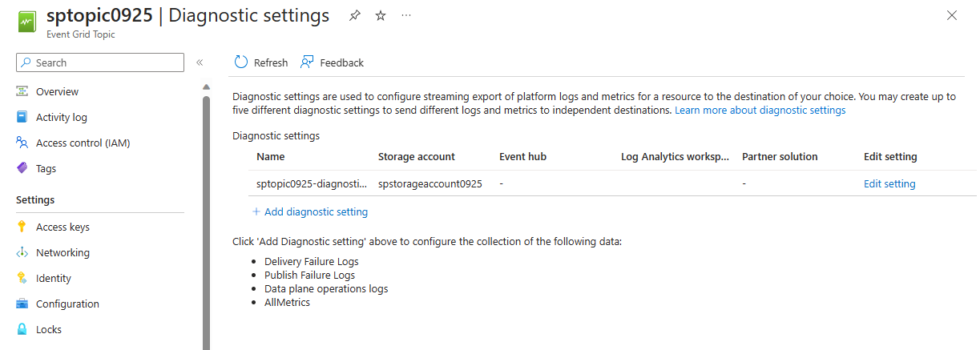Click the Locks padlock icon
The image size is (980, 350).
[x=22, y=329]
